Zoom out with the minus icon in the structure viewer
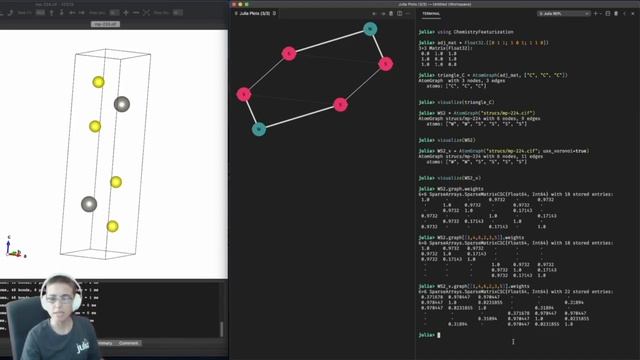 [136, 13]
